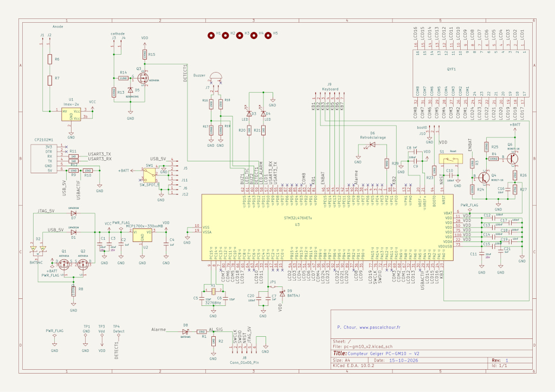Image resolution: width=555 pixels, height=392 pixels.
Task: Click the file name pc-gm10_v2.kicad_sch
Action: coord(368,347)
